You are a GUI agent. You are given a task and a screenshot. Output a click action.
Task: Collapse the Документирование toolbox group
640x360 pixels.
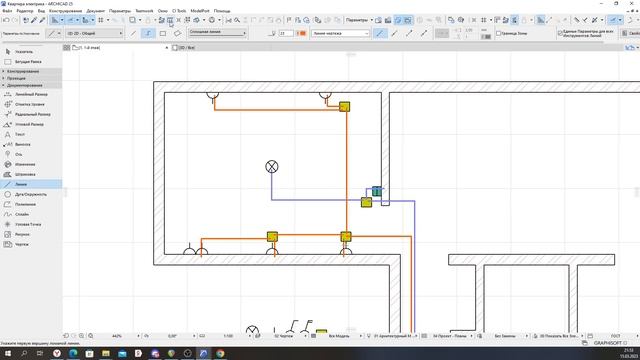(x=31, y=85)
